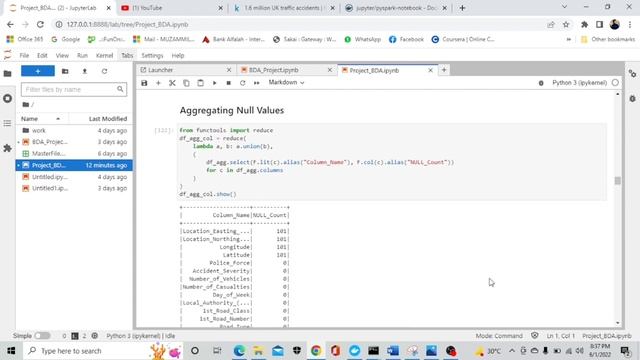Copy the selected cells icon
Screen dimensions: 640x360
click(186, 83)
